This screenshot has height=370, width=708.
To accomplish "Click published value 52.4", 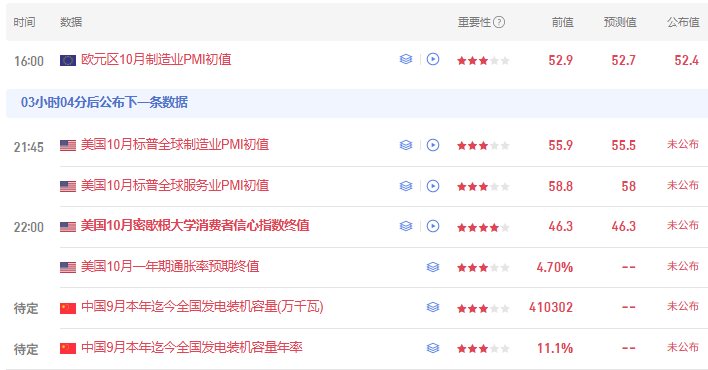I will [687, 60].
